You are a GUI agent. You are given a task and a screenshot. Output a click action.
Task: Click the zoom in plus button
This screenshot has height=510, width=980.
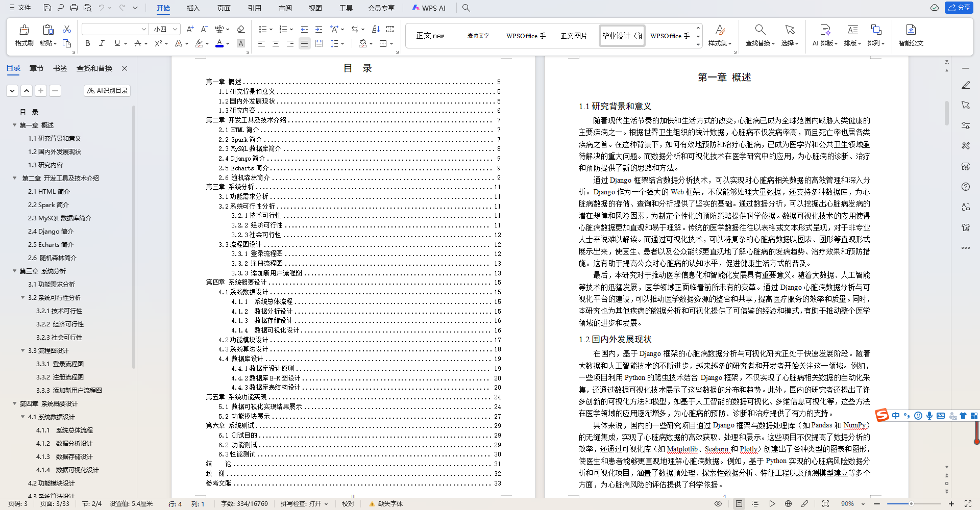(951, 504)
